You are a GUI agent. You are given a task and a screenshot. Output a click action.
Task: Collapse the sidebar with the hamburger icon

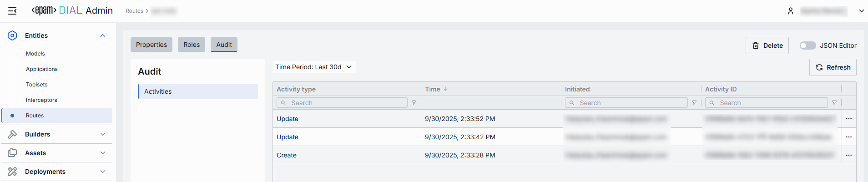pos(12,11)
